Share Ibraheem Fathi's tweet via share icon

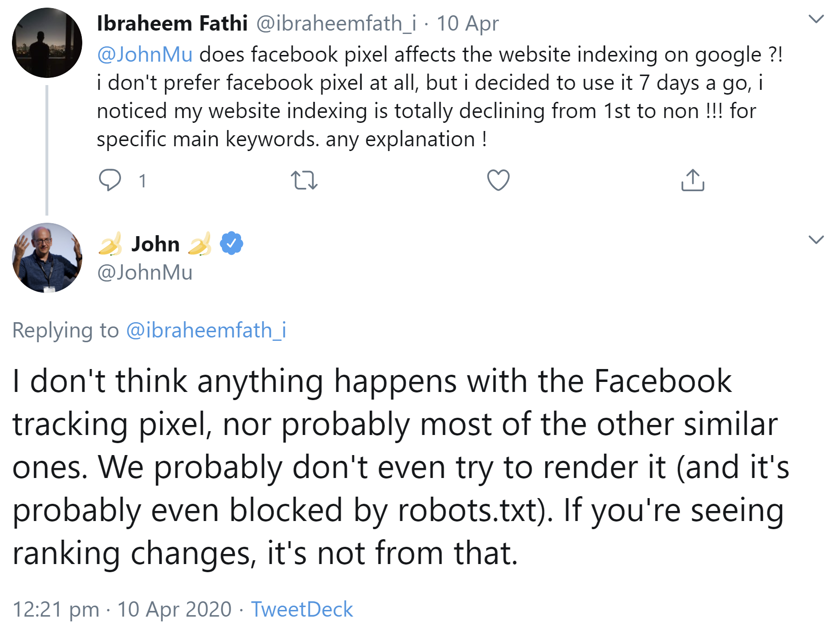click(x=692, y=180)
